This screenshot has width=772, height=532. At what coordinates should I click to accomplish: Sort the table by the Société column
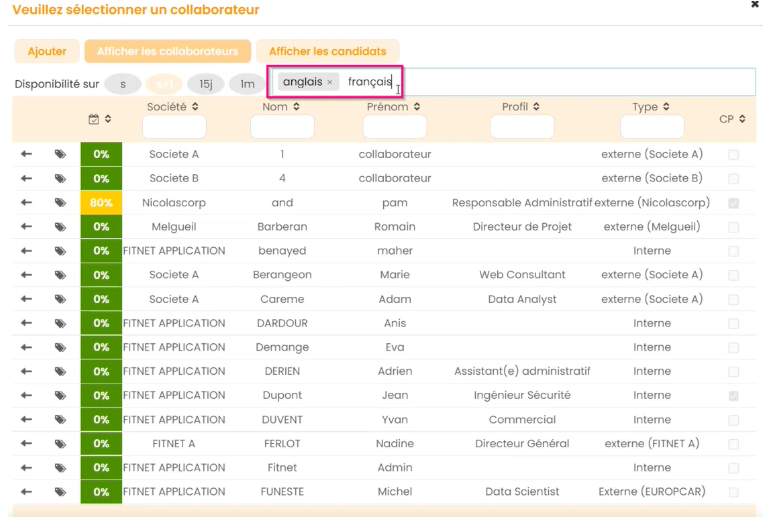173,107
